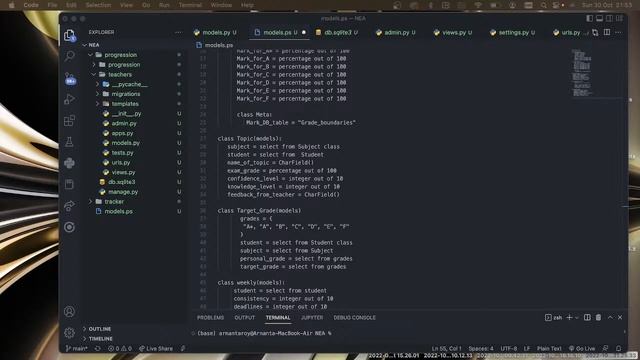
Task: Open the Terminal menu in menu bar
Action: (190, 5)
